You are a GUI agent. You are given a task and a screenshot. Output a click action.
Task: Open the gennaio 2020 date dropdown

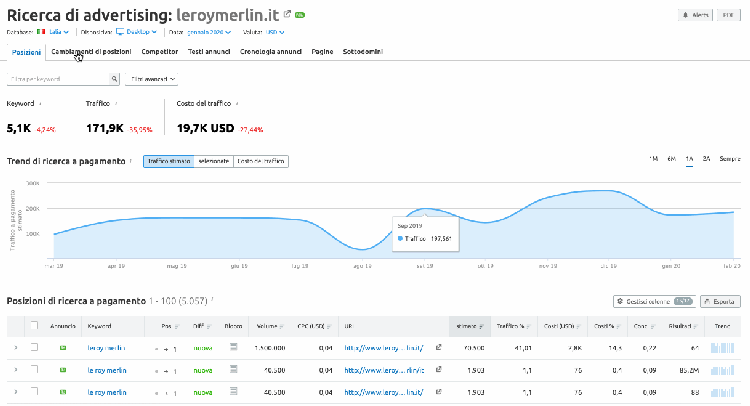[209, 32]
